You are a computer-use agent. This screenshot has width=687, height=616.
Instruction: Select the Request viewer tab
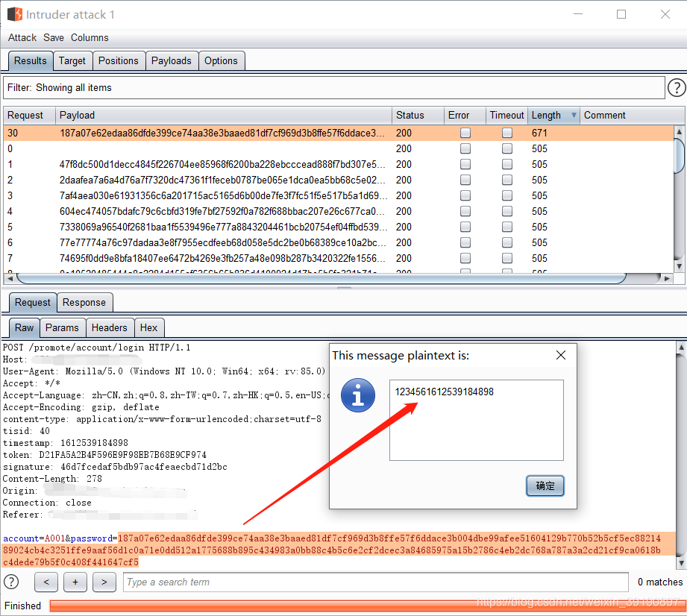[32, 303]
